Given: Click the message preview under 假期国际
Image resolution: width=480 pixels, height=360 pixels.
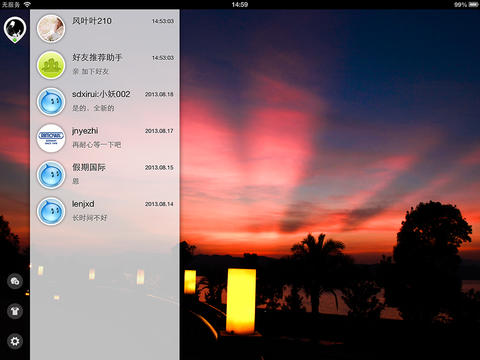Looking at the screenshot, I should click(x=76, y=181).
